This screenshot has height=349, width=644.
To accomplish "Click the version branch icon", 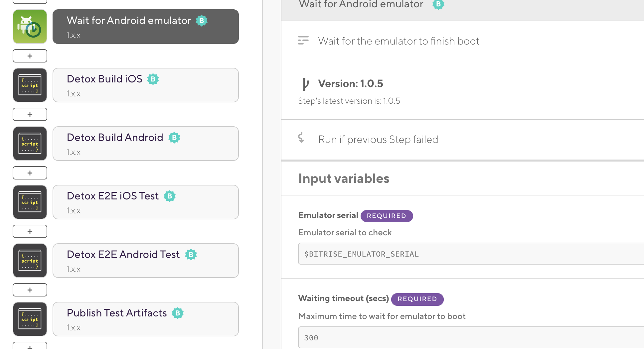I will click(305, 84).
